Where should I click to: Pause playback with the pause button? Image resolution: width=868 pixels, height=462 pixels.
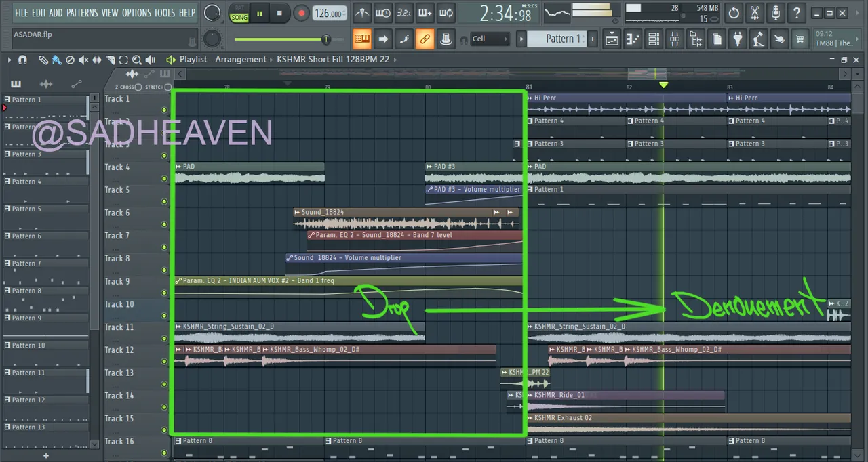(260, 13)
